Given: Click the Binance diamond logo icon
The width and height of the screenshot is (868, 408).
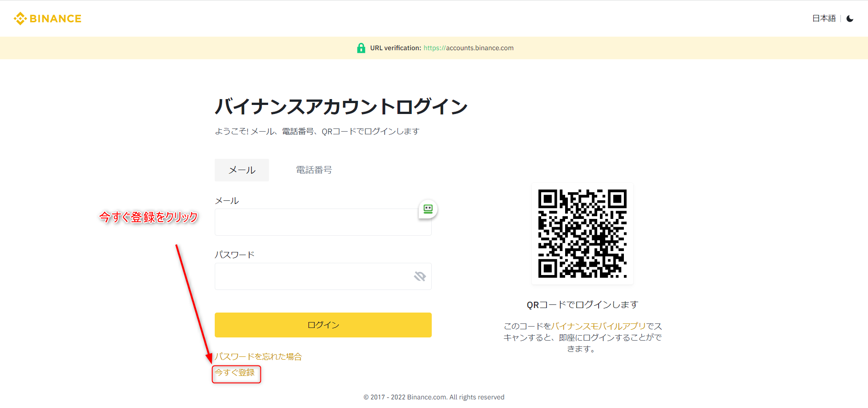Looking at the screenshot, I should tap(20, 19).
